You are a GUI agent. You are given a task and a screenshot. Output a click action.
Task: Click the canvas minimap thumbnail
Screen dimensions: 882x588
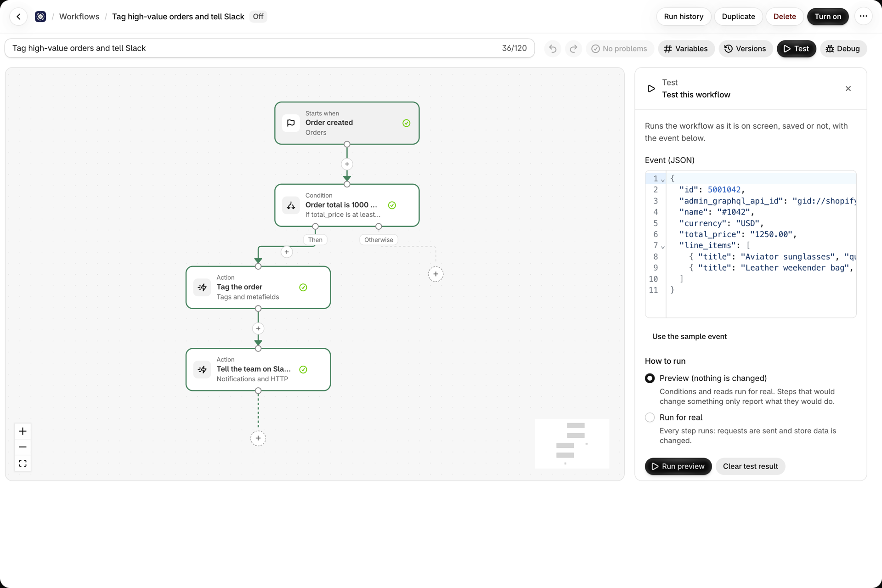[572, 444]
